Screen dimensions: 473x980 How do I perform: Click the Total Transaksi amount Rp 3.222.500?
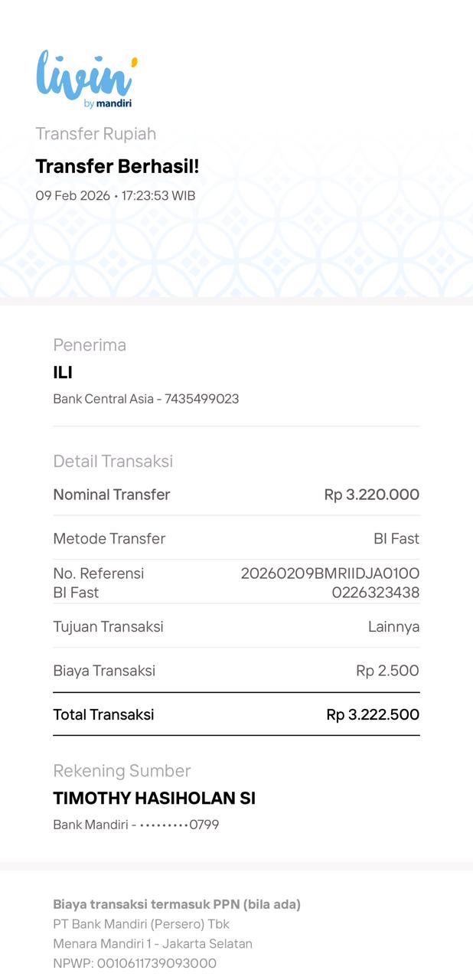coord(373,715)
